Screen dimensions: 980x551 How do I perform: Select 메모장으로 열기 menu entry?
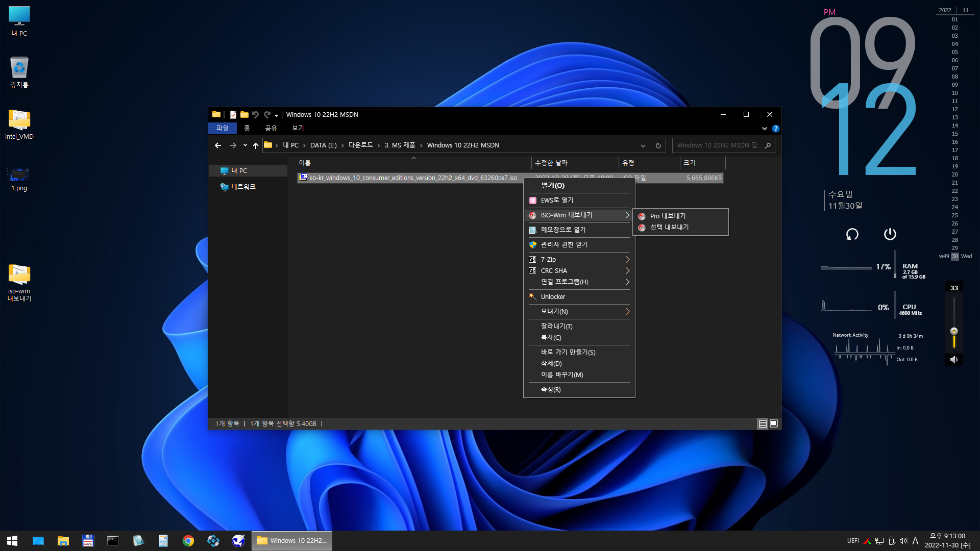click(x=579, y=230)
